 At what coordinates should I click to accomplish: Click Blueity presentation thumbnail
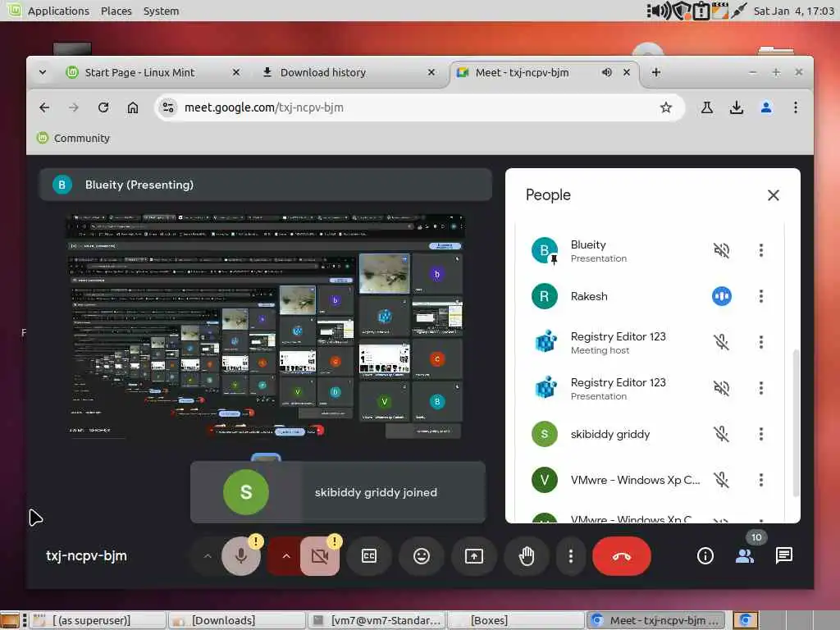[265, 326]
